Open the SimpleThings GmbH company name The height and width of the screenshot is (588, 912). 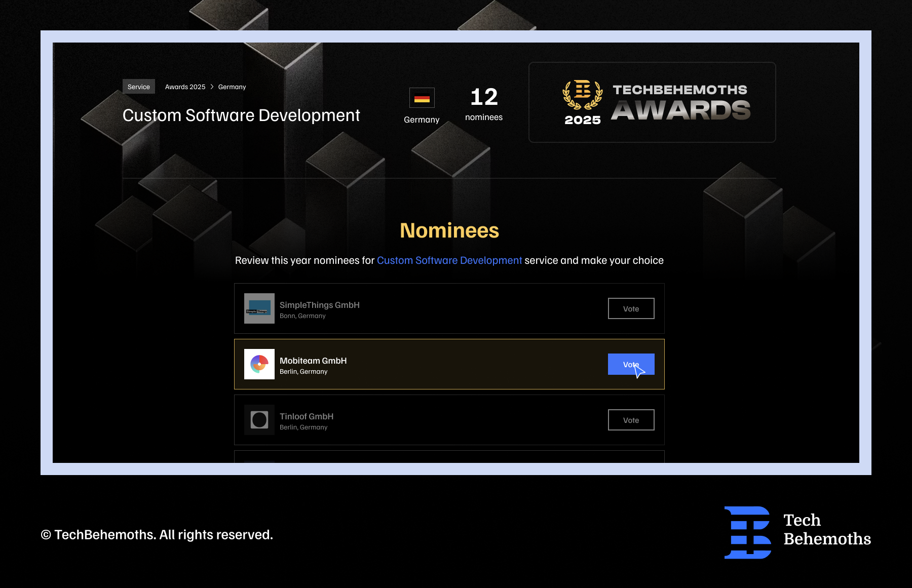(x=319, y=305)
